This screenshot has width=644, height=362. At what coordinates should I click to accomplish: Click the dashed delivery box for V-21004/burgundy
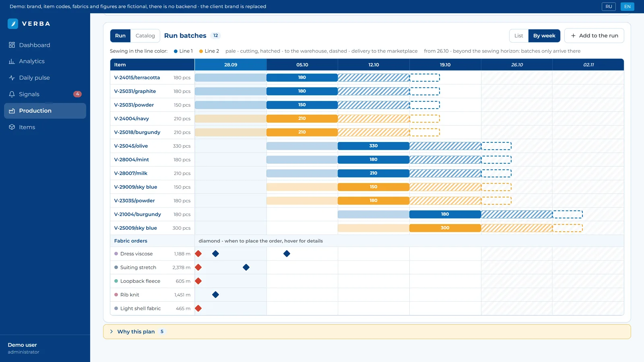point(568,214)
